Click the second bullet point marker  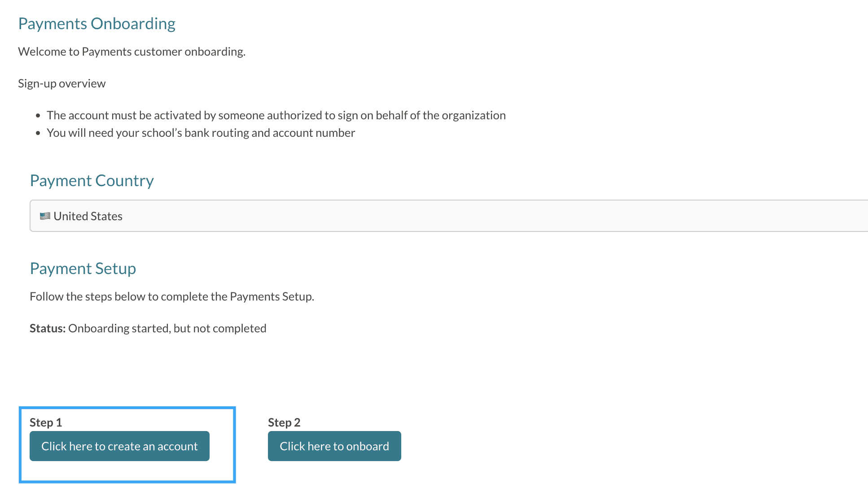pyautogui.click(x=38, y=133)
